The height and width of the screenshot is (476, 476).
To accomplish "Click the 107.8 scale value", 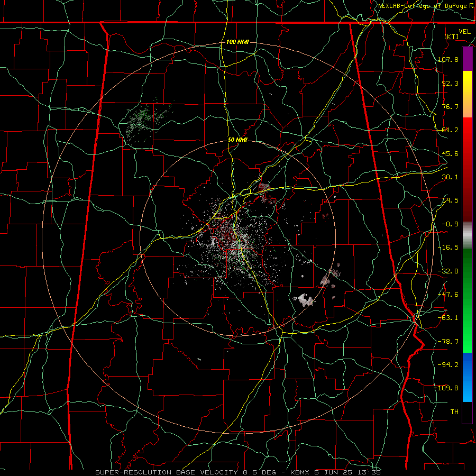I will tap(448, 59).
